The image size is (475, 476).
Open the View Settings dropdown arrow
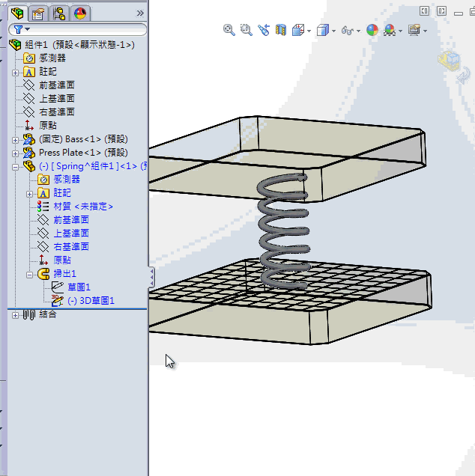(x=425, y=31)
